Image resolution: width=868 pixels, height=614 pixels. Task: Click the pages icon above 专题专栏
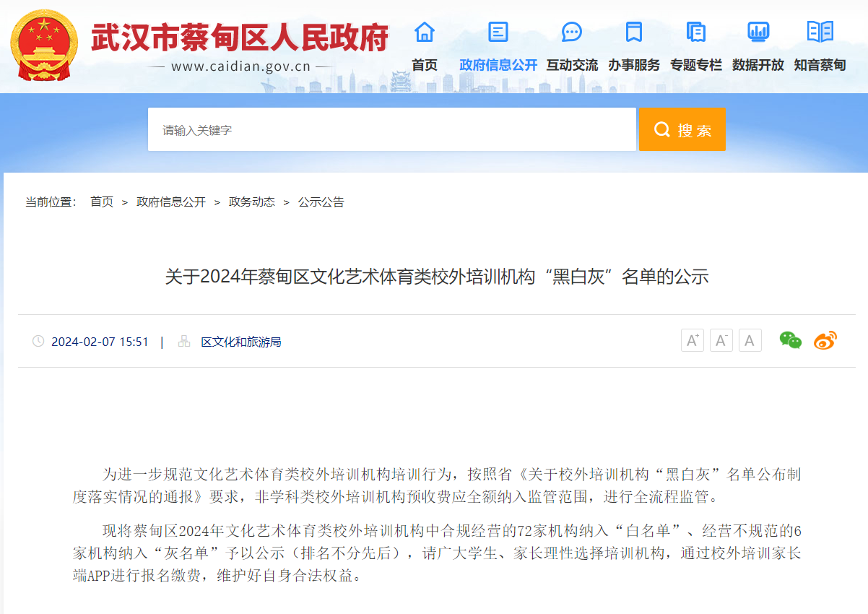click(696, 32)
